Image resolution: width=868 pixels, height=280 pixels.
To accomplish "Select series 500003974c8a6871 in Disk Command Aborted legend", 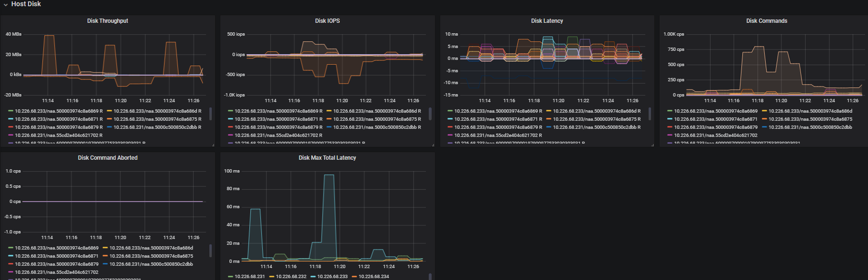I will [x=57, y=256].
